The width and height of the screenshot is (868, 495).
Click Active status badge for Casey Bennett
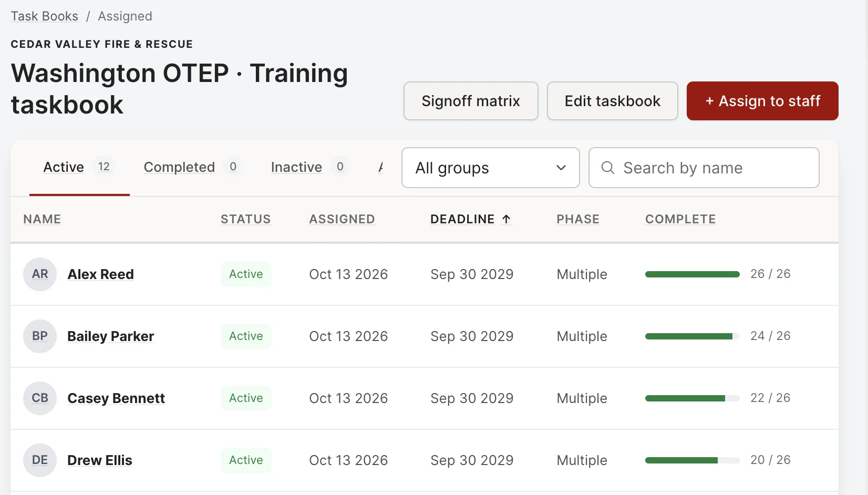[246, 398]
